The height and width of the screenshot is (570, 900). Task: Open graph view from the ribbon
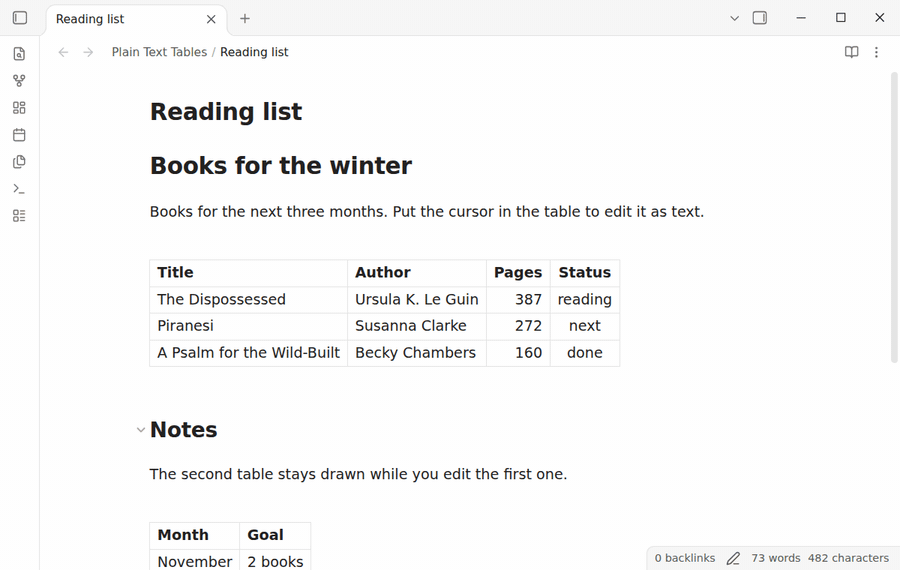click(x=19, y=81)
